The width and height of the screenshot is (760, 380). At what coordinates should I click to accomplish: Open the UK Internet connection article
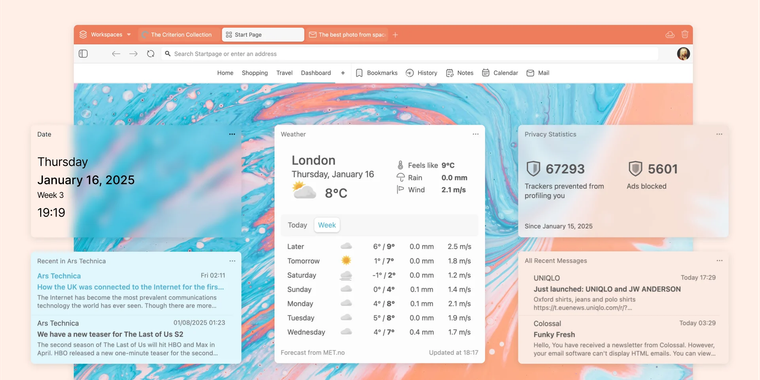click(131, 286)
